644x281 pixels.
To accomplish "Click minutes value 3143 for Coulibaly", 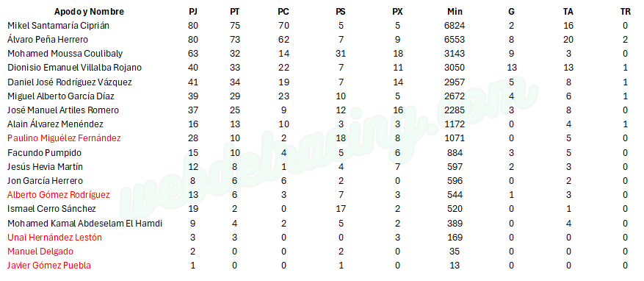I will pos(455,54).
